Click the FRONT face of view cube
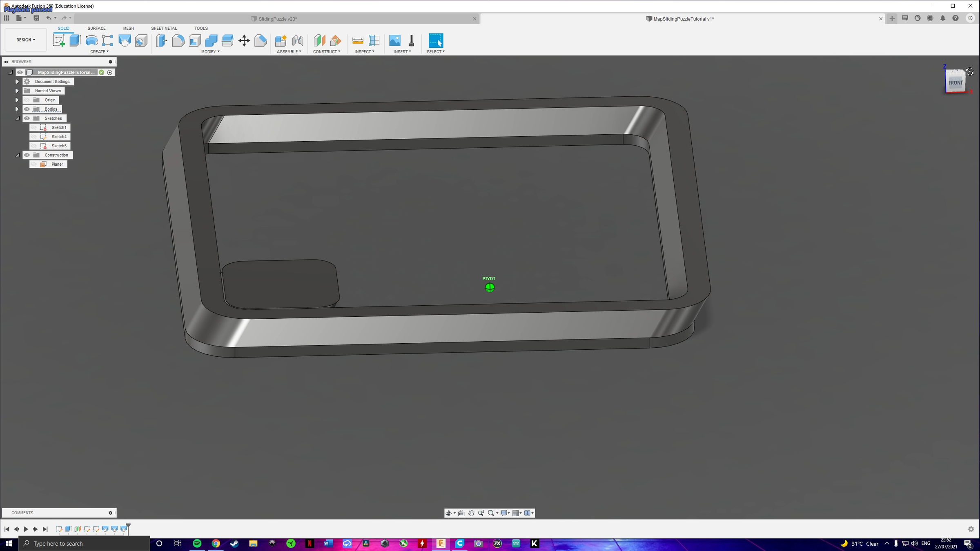Image resolution: width=980 pixels, height=551 pixels. 955,83
